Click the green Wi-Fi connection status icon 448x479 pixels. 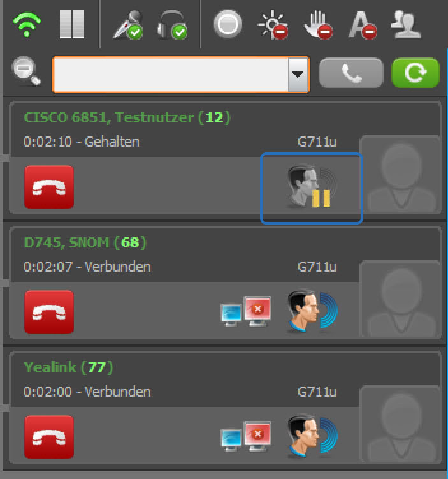coord(27,24)
